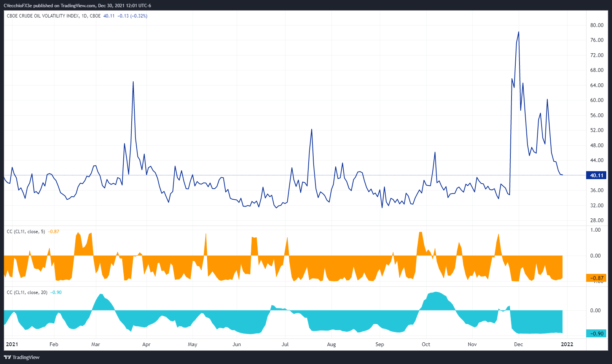This screenshot has width=612, height=364.
Task: Click the 72.00 price axis tick
Action: click(x=597, y=55)
